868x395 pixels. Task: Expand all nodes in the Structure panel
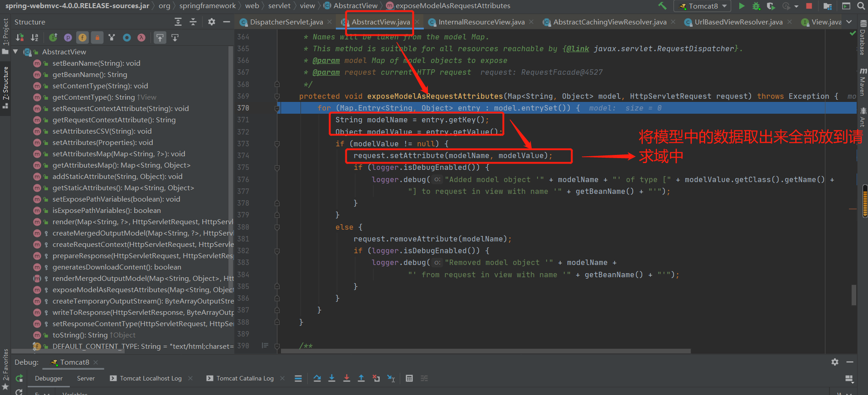[x=178, y=22]
